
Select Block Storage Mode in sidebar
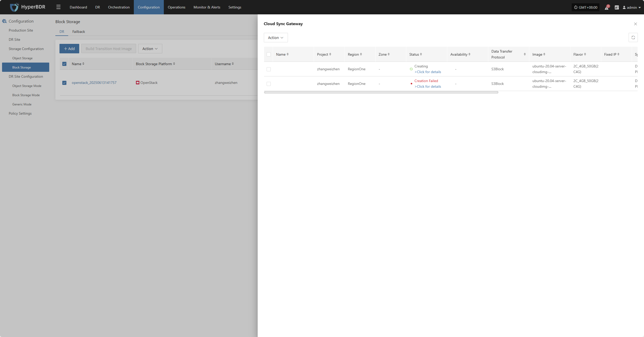pyautogui.click(x=26, y=95)
